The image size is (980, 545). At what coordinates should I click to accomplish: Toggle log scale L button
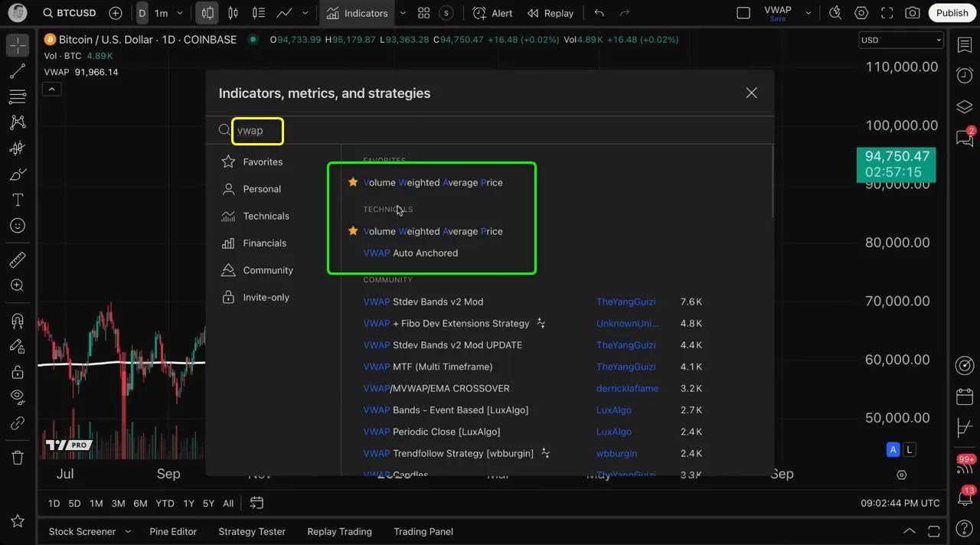tap(909, 449)
